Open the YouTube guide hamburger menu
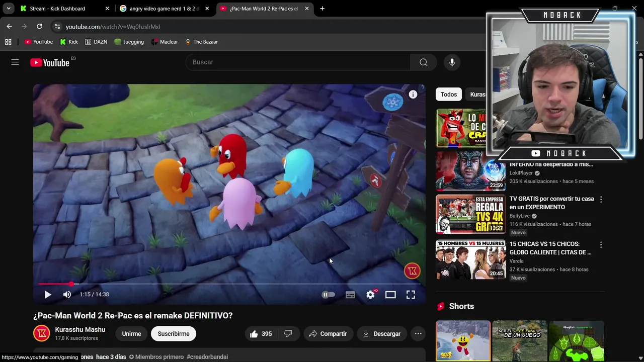The width and height of the screenshot is (644, 362). (x=15, y=62)
